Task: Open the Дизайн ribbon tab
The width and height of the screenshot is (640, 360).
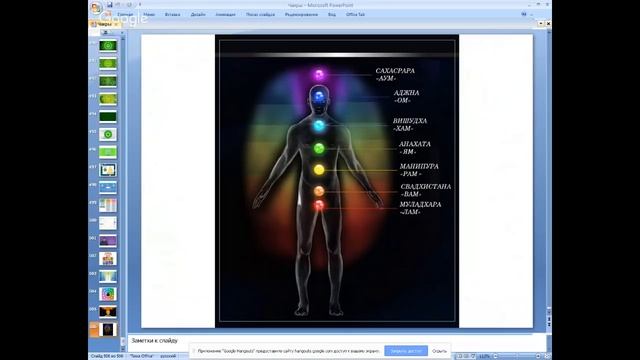Action: [x=198, y=14]
